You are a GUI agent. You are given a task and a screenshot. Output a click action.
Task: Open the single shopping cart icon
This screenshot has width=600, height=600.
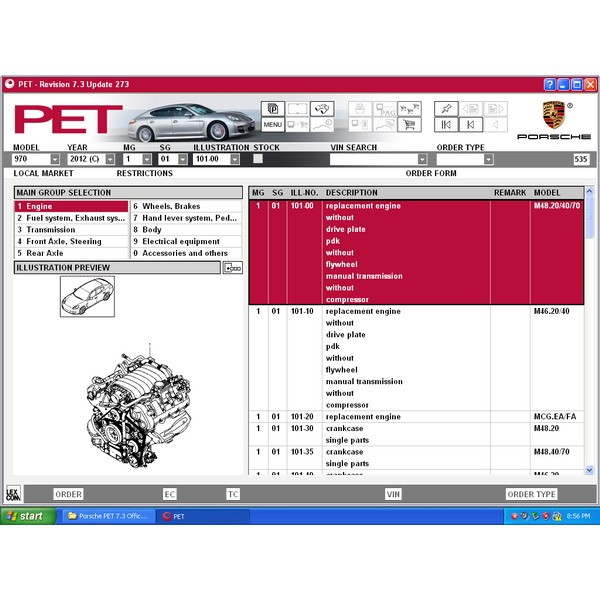[409, 124]
